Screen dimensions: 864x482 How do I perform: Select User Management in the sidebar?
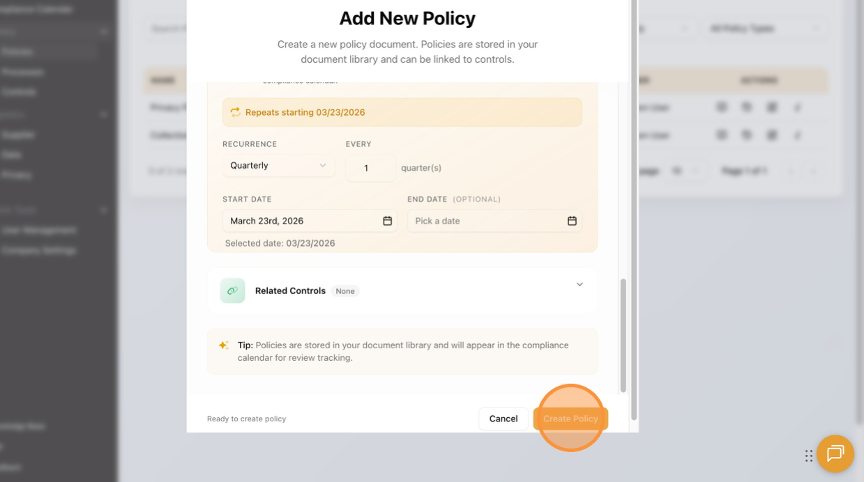[x=38, y=230]
